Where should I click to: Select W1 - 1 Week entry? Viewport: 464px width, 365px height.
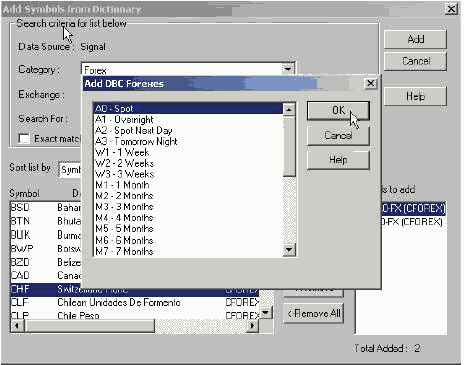(x=188, y=152)
